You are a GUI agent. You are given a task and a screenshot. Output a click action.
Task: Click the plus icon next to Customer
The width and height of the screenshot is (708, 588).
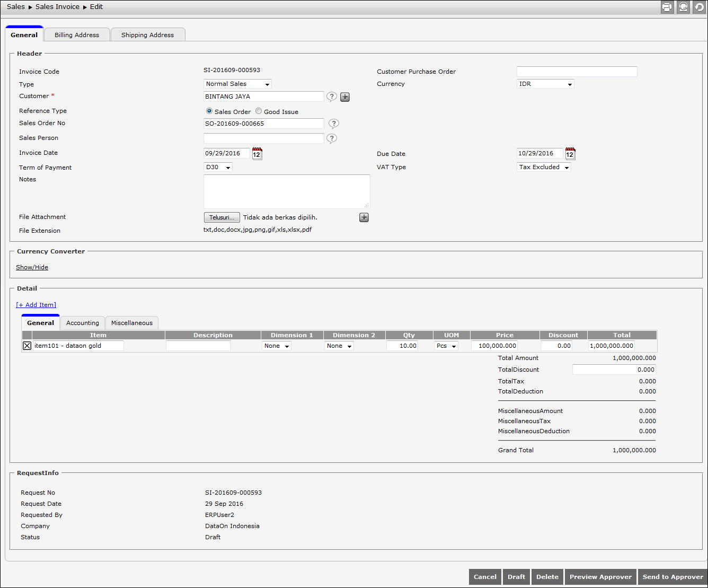click(x=345, y=97)
